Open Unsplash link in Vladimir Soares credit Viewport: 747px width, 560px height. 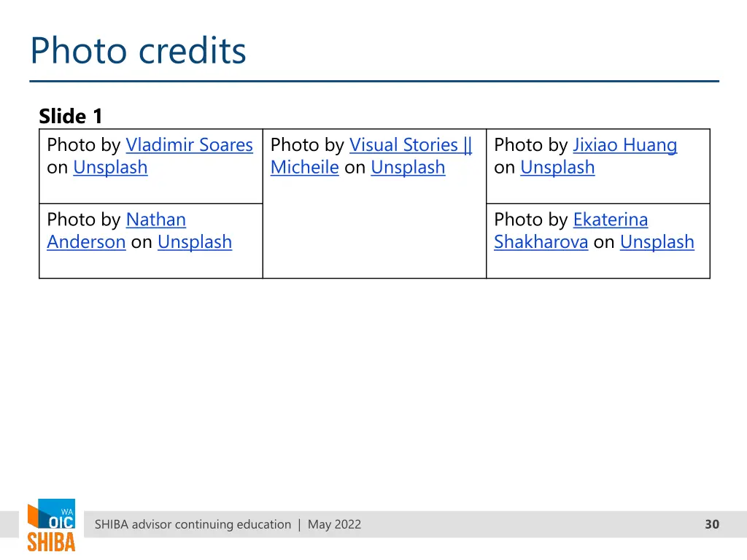(110, 167)
